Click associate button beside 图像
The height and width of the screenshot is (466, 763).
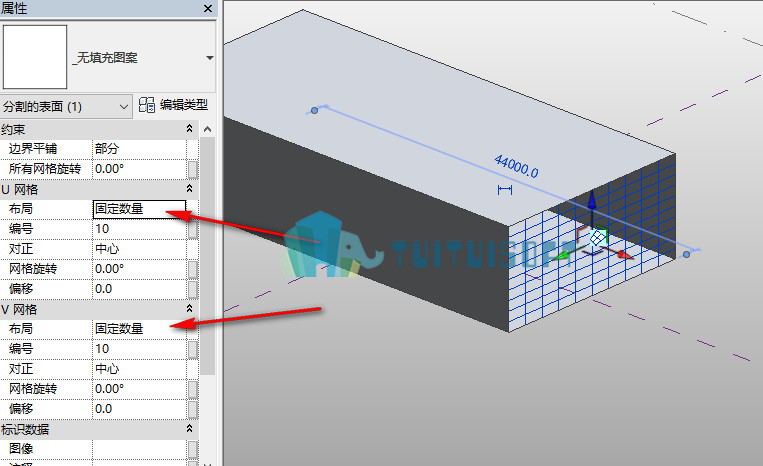(x=193, y=449)
